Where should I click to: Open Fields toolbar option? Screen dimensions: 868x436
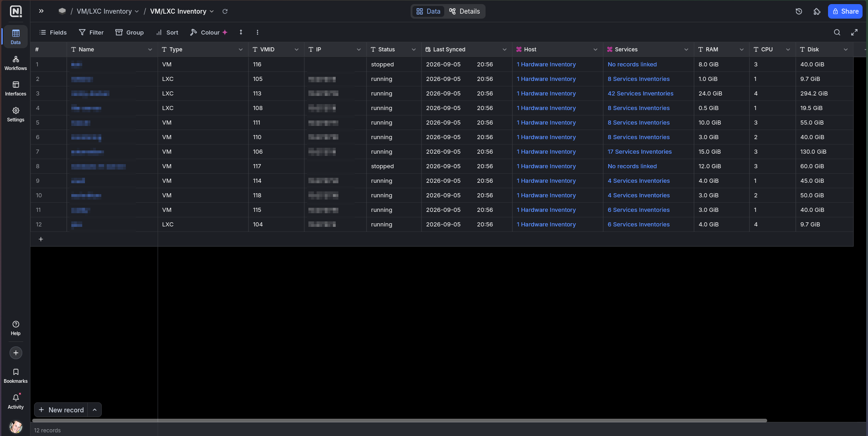(x=53, y=32)
